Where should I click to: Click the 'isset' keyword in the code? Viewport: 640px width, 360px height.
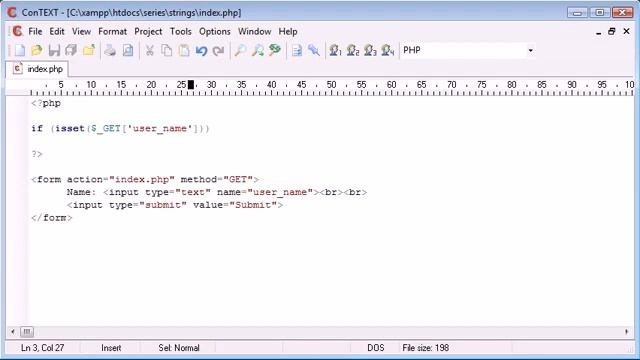point(70,129)
